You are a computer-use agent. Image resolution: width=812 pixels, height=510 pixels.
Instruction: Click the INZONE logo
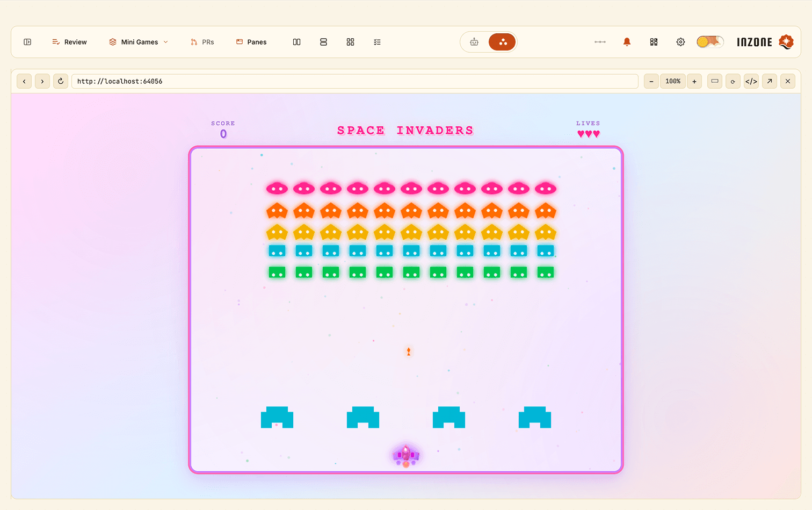click(765, 42)
